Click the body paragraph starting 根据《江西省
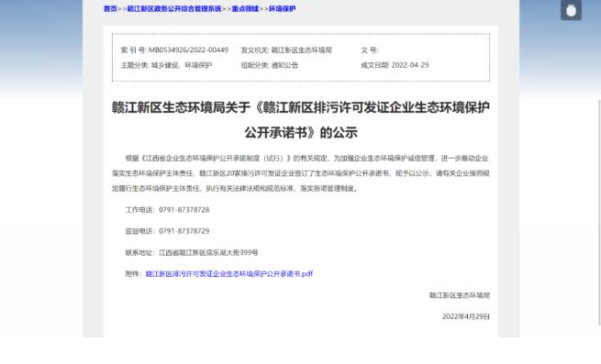The width and height of the screenshot is (601, 364). click(x=301, y=173)
